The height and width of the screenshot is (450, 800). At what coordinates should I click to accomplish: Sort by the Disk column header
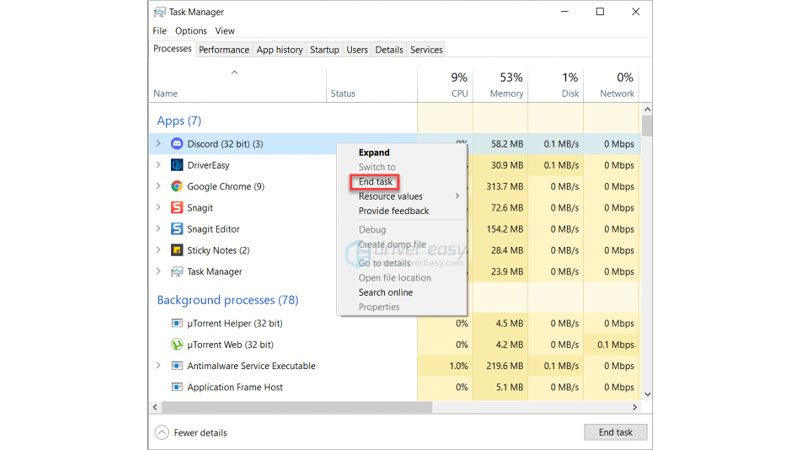pos(556,84)
